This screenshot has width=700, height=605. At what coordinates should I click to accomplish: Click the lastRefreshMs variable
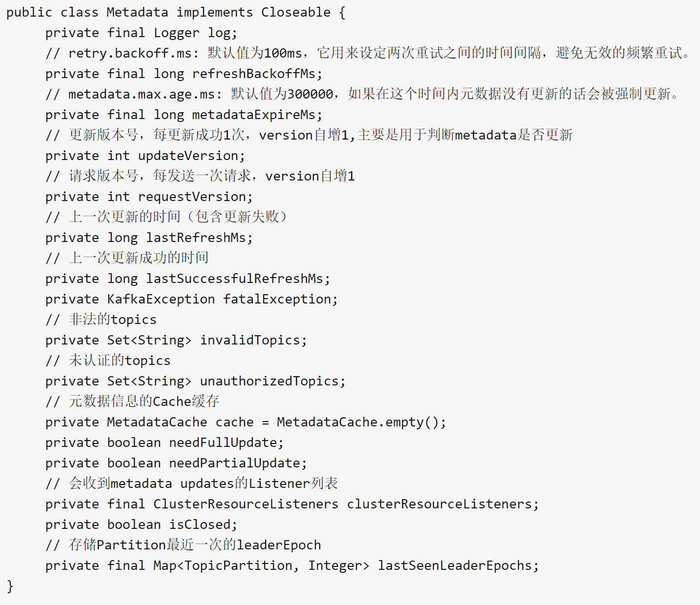tap(196, 238)
